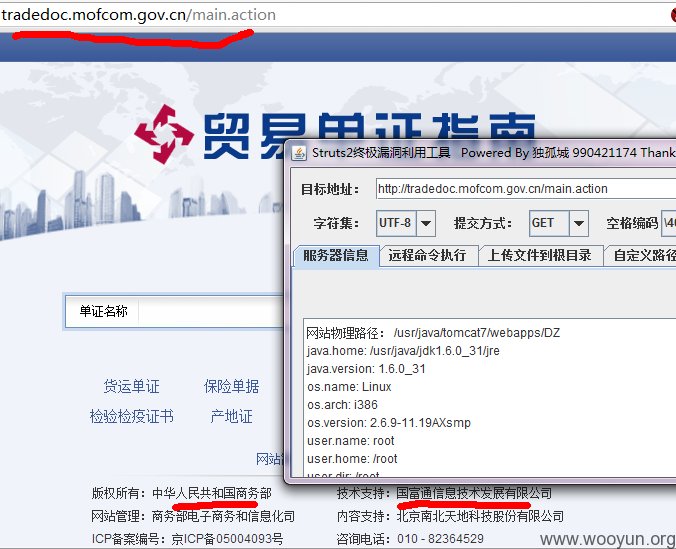Click the browser address bar URL
Screen dimensions: 676x549
[x=138, y=15]
